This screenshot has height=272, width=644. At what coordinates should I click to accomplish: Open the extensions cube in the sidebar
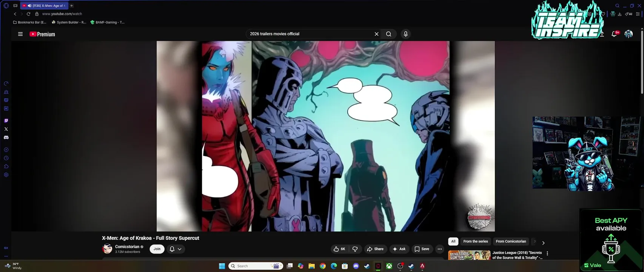click(x=6, y=167)
